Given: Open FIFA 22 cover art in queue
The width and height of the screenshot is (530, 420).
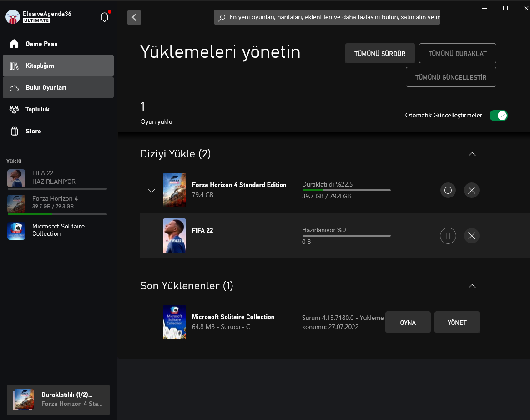Looking at the screenshot, I should point(174,236).
